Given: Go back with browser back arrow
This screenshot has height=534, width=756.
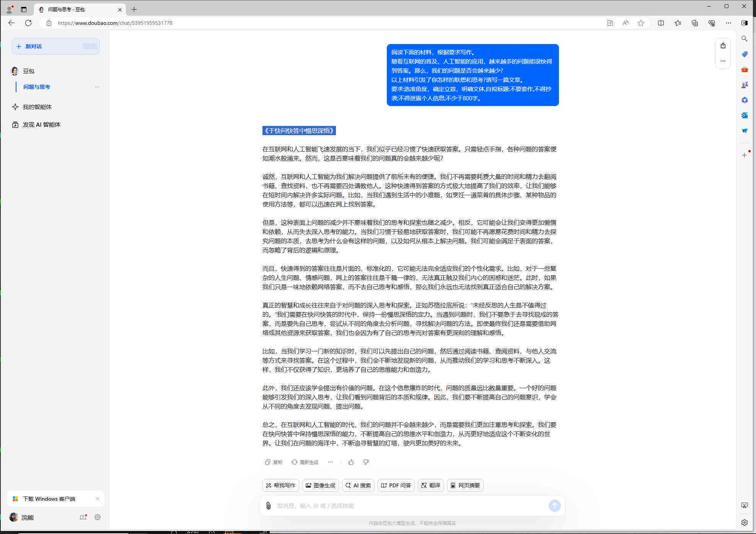Looking at the screenshot, I should coord(11,23).
